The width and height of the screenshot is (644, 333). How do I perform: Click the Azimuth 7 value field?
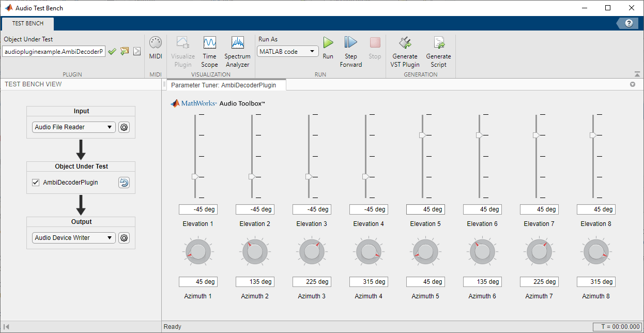[539, 282]
